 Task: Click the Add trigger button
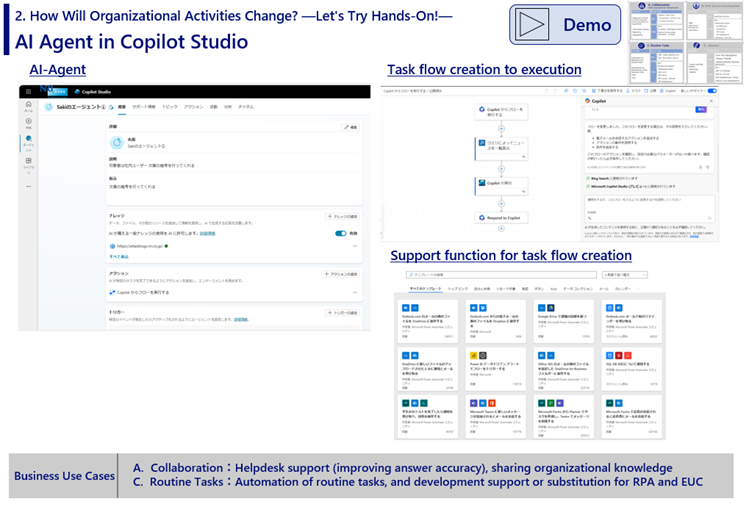(342, 313)
